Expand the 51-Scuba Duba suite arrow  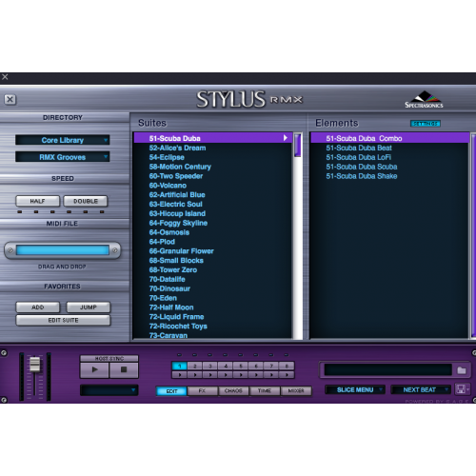(x=286, y=138)
